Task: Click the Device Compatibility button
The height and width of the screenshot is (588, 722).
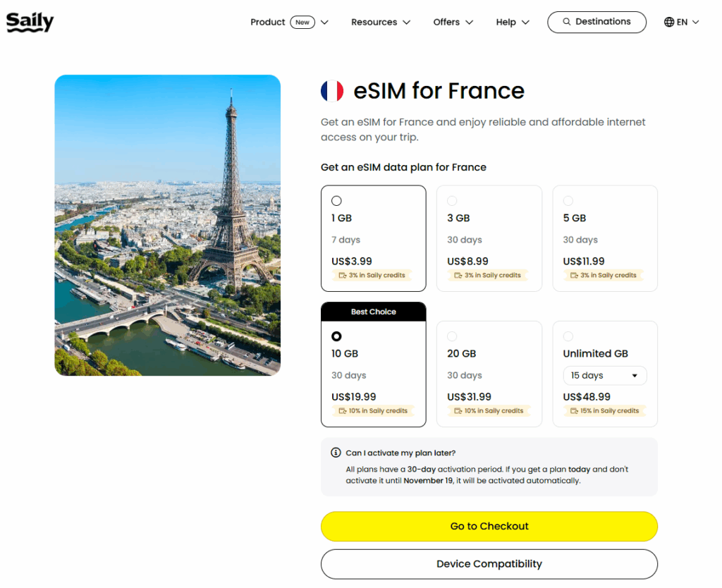Action: [x=489, y=564]
